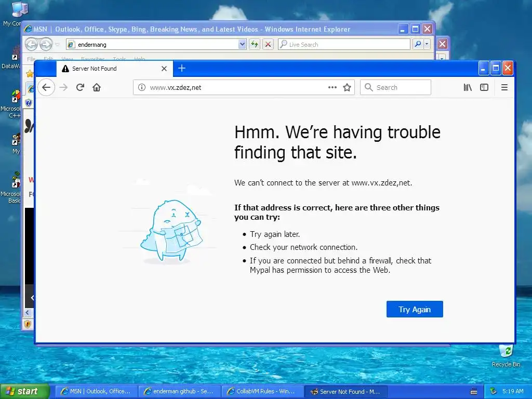Viewport: 532px width, 399px height.
Task: Click the Internet Explorer refresh icon
Action: coord(255,44)
